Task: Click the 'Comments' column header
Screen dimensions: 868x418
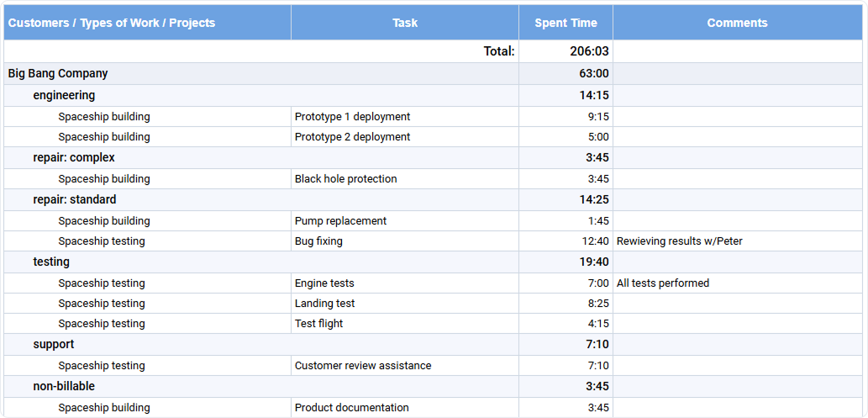Action: [738, 23]
